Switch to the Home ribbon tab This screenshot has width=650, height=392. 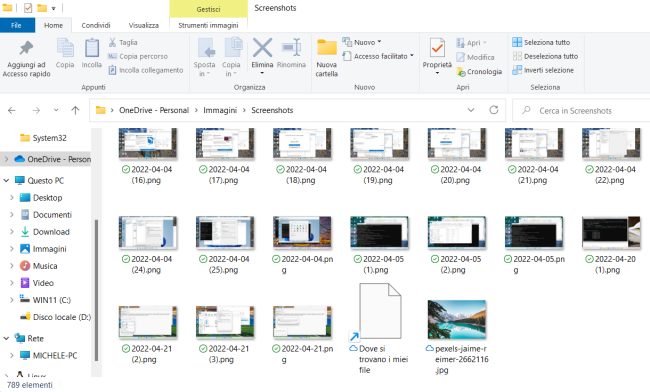tap(53, 25)
